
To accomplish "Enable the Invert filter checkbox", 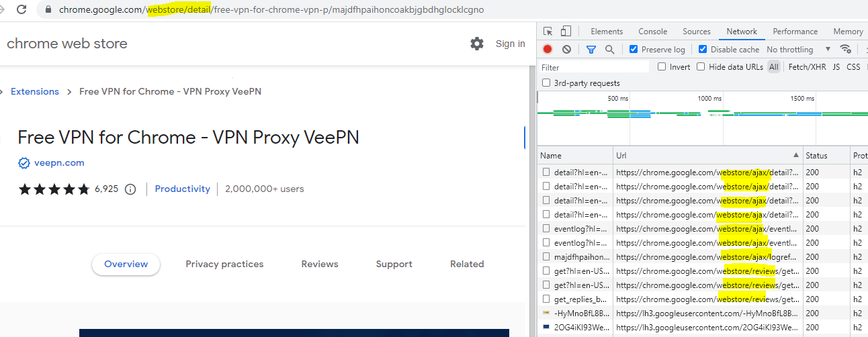I will [662, 66].
